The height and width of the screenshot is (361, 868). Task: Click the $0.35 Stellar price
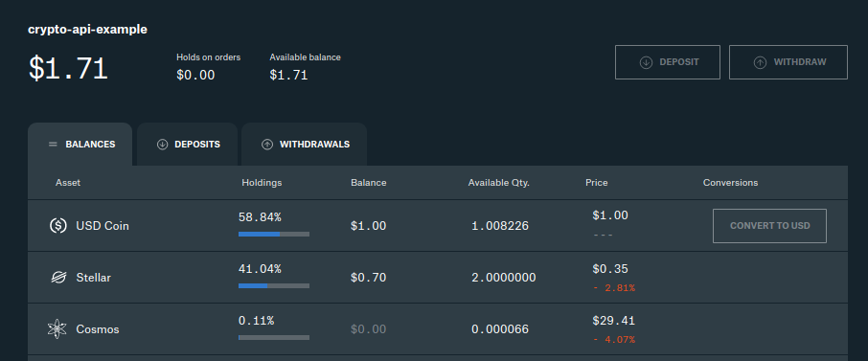pos(610,269)
